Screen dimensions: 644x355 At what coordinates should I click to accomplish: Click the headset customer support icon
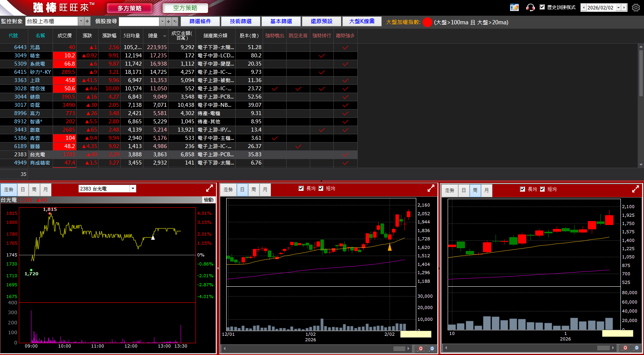(530, 7)
